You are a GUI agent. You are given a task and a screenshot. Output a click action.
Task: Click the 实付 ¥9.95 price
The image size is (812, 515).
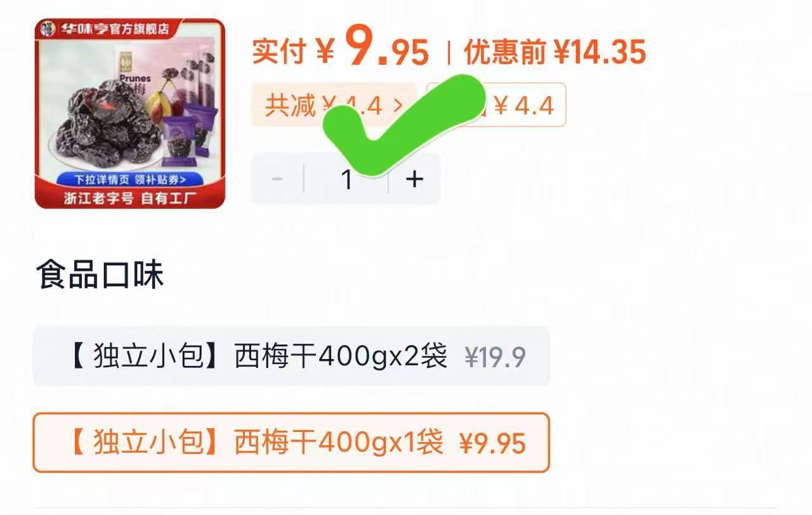(341, 50)
